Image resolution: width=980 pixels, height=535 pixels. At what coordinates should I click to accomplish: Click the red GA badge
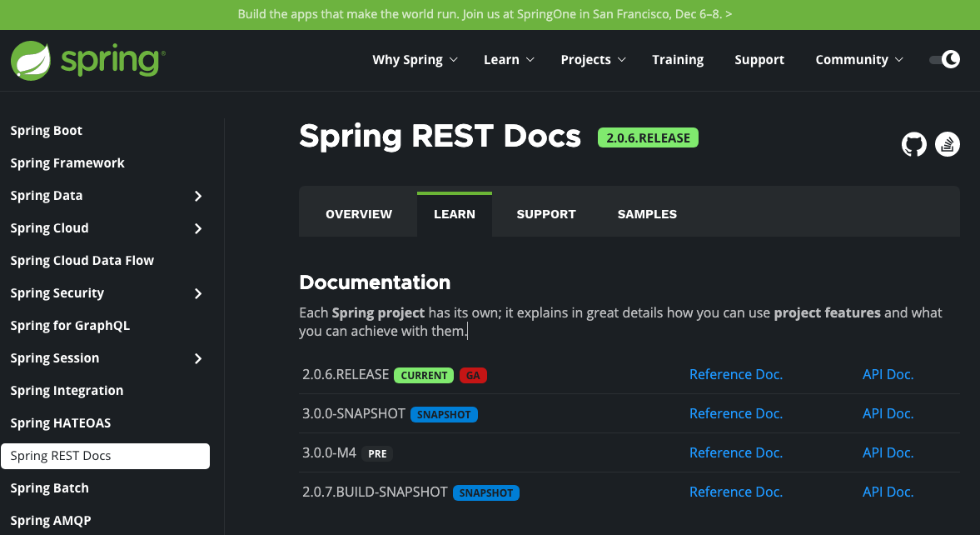tap(473, 376)
